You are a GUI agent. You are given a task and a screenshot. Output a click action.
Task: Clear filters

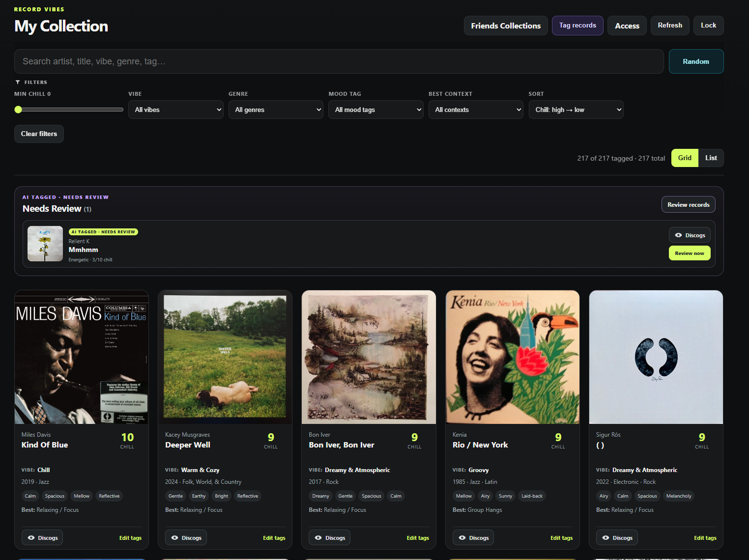coord(39,134)
